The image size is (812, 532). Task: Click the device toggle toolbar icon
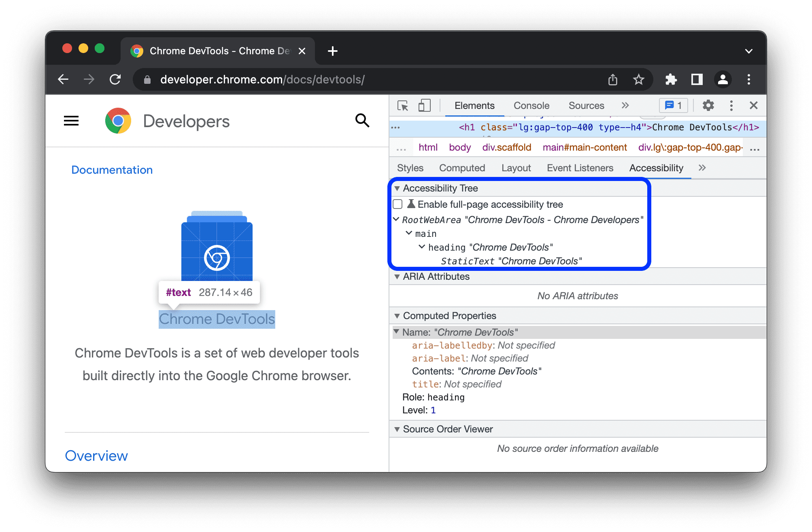[x=424, y=106]
